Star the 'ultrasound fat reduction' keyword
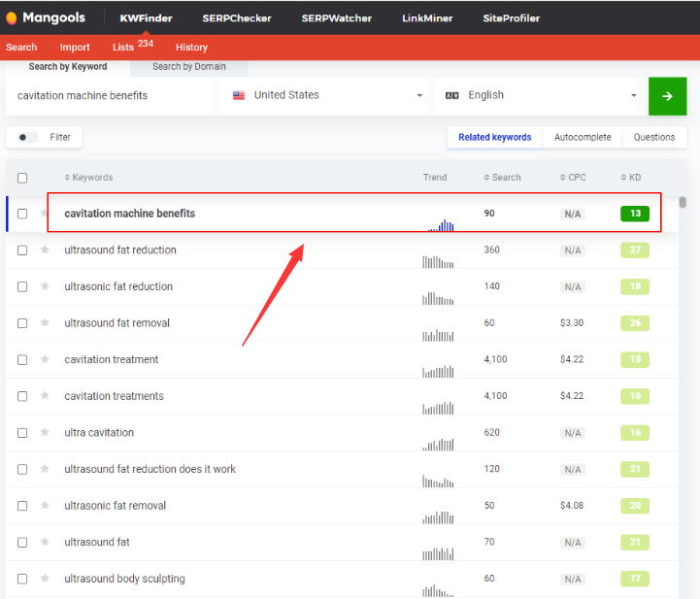The width and height of the screenshot is (700, 599). pos(45,250)
